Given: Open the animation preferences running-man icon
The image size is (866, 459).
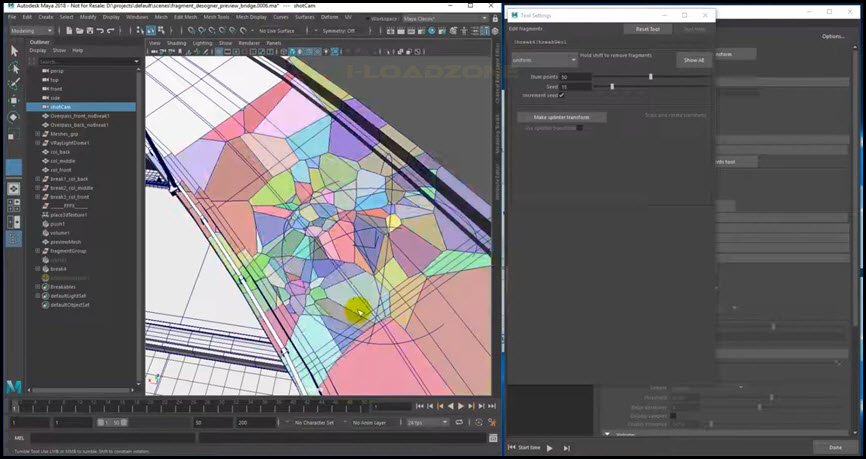Looking at the screenshot, I should pos(492,423).
